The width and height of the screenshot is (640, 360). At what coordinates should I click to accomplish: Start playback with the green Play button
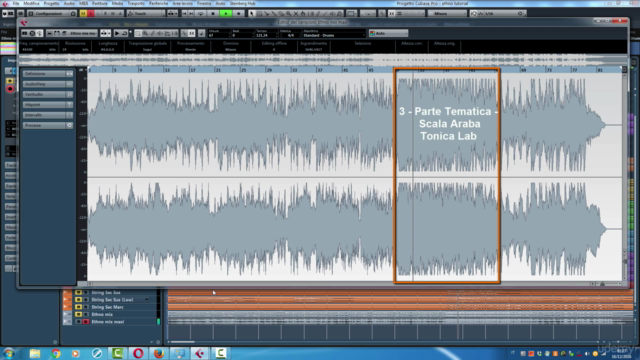pyautogui.click(x=225, y=13)
